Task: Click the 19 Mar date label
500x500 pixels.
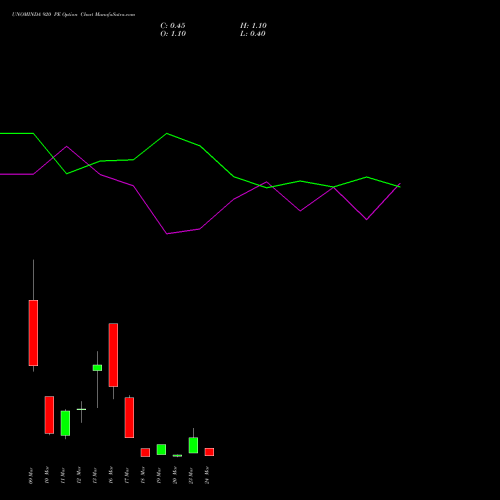Action: click(x=159, y=476)
